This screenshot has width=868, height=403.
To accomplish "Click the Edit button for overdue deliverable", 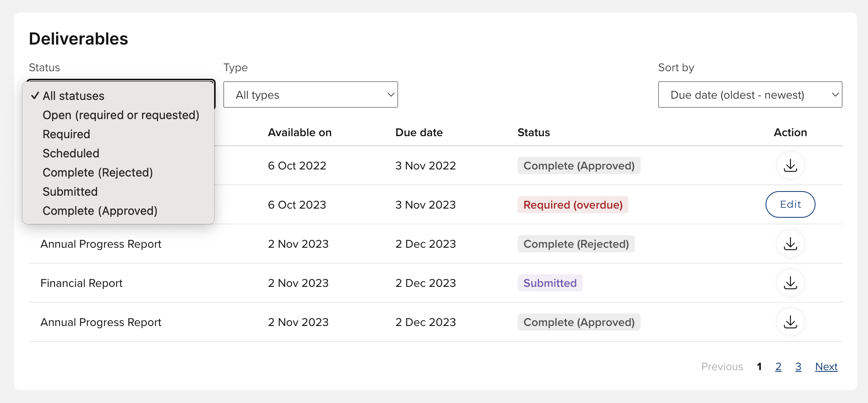I will coord(790,204).
